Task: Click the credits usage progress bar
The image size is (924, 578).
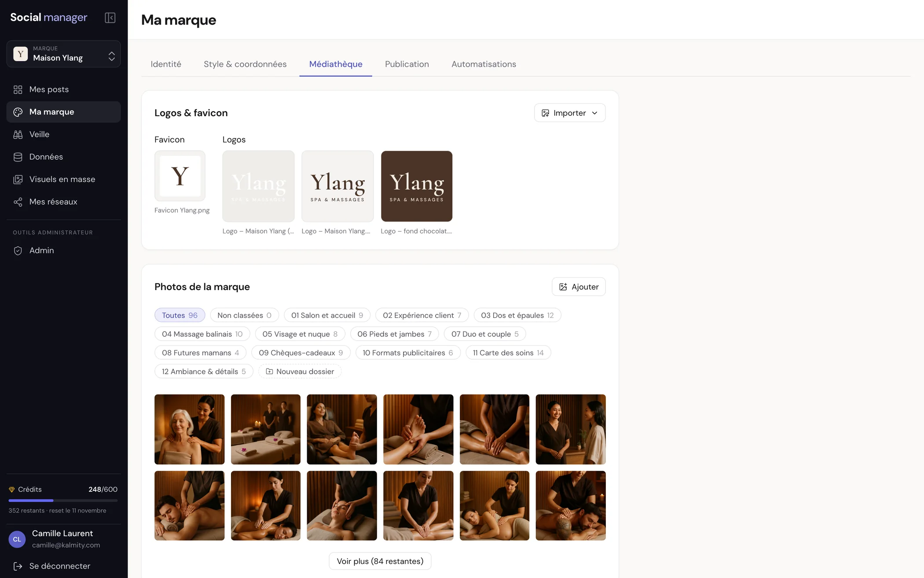Action: tap(63, 501)
